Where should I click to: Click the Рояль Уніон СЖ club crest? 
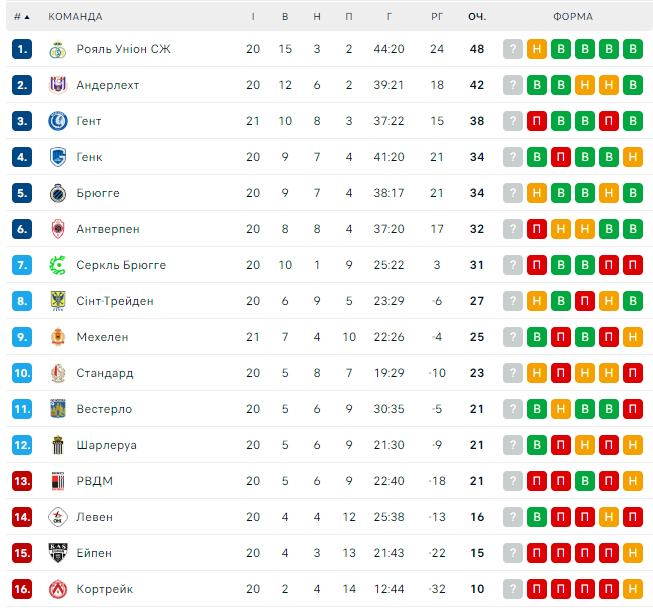click(56, 49)
